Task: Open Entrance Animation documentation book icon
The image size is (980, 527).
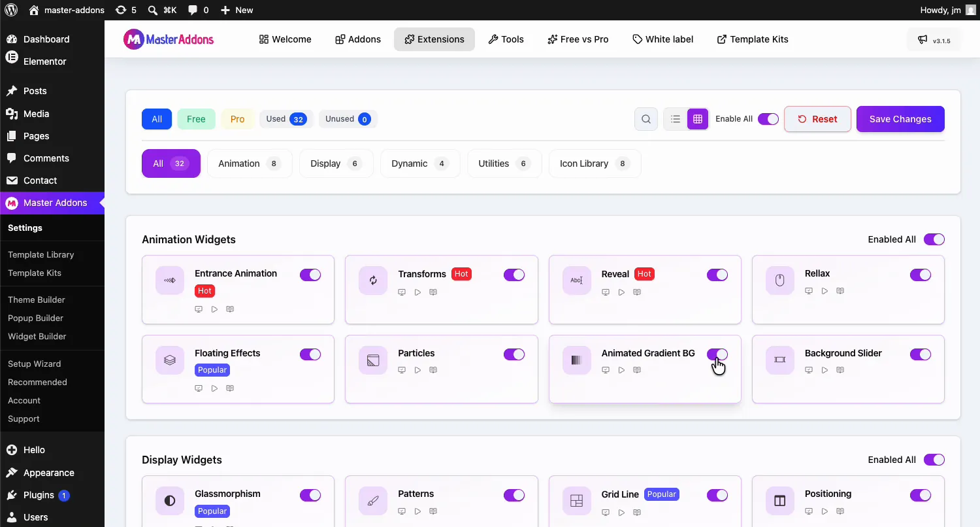Action: pyautogui.click(x=230, y=309)
